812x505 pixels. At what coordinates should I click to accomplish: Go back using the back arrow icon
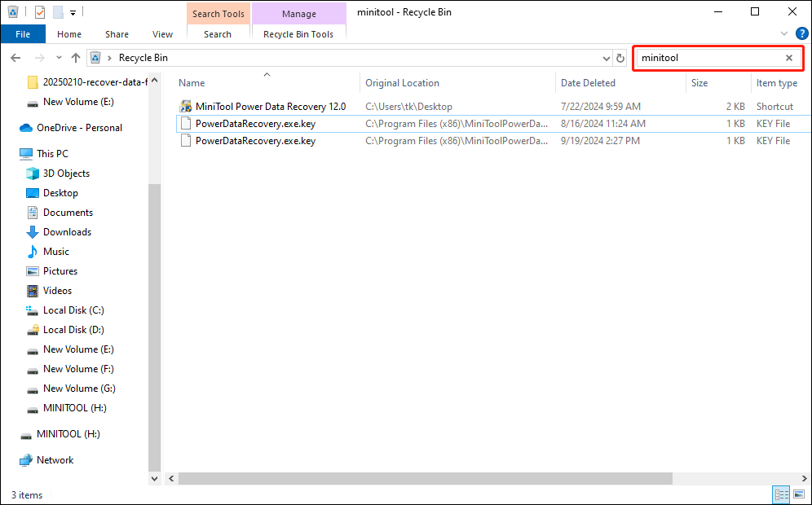click(x=15, y=58)
